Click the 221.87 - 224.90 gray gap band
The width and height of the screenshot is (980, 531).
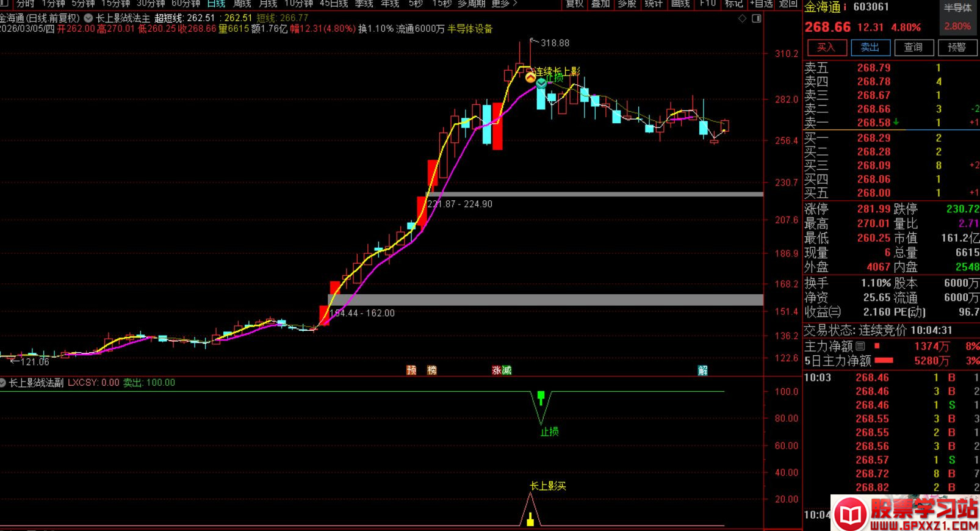click(x=594, y=194)
